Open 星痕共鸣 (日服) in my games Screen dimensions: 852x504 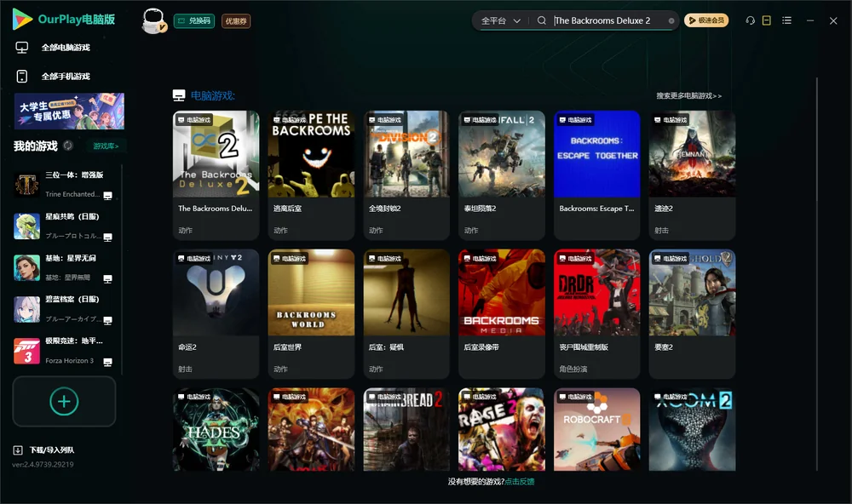coord(64,226)
